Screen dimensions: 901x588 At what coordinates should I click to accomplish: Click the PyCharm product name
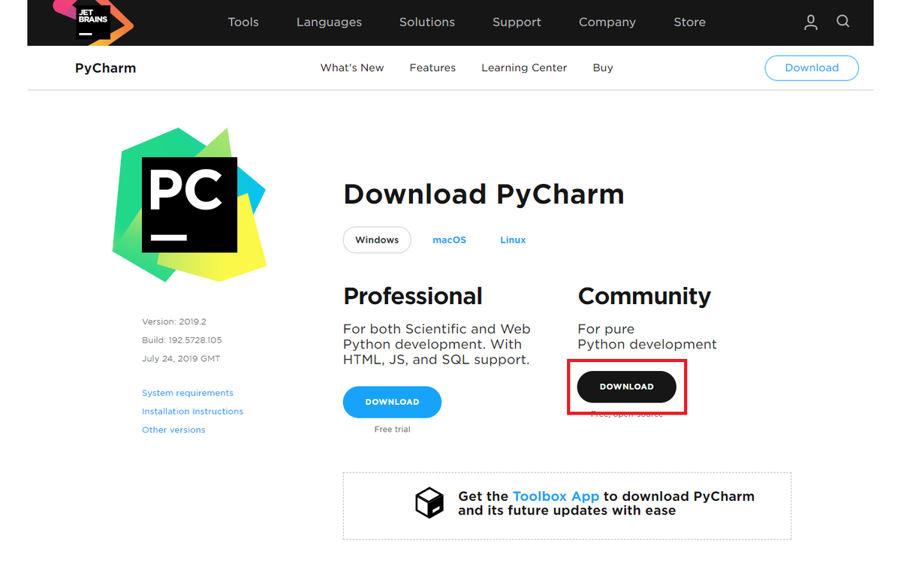coord(106,68)
